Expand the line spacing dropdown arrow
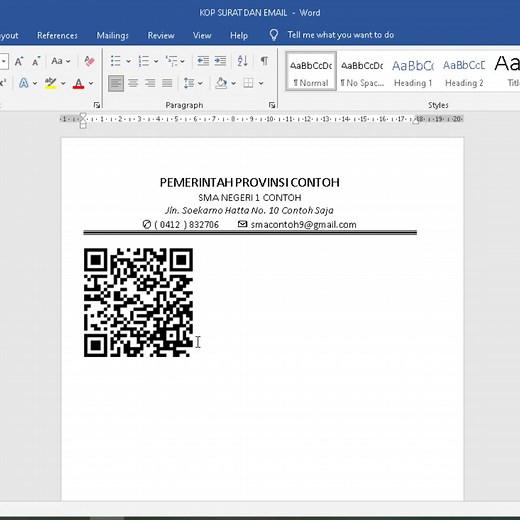 coord(200,83)
